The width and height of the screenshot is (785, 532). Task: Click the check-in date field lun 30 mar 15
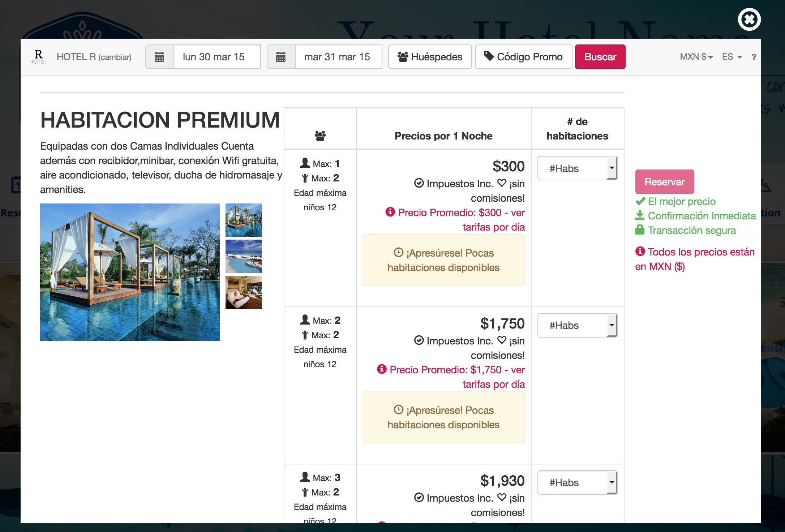pos(217,57)
